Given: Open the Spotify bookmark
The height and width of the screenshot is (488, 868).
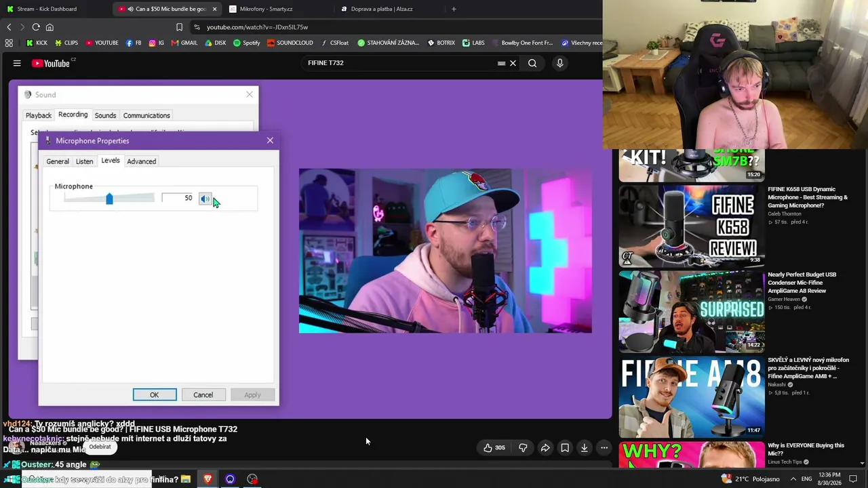Looking at the screenshot, I should click(x=247, y=43).
